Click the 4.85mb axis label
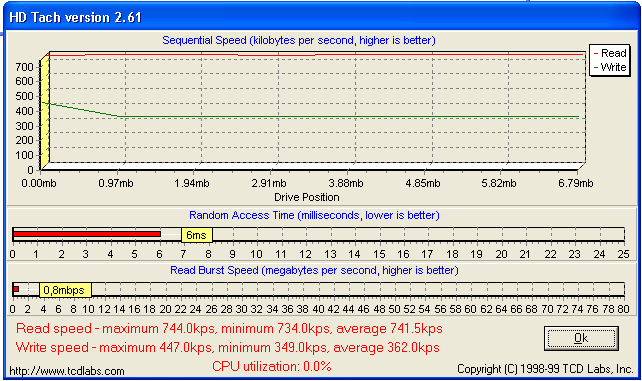The height and width of the screenshot is (381, 642). pos(423,183)
